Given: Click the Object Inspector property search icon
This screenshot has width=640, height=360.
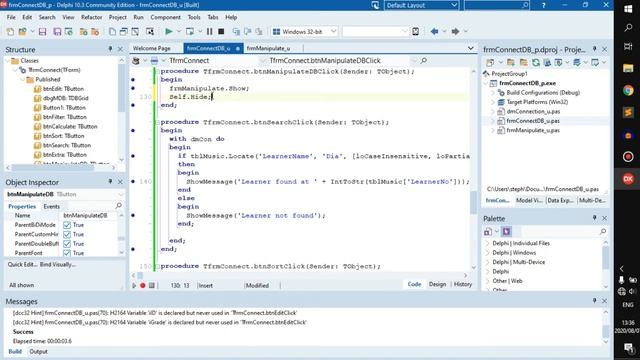Looking at the screenshot, I should 119,206.
